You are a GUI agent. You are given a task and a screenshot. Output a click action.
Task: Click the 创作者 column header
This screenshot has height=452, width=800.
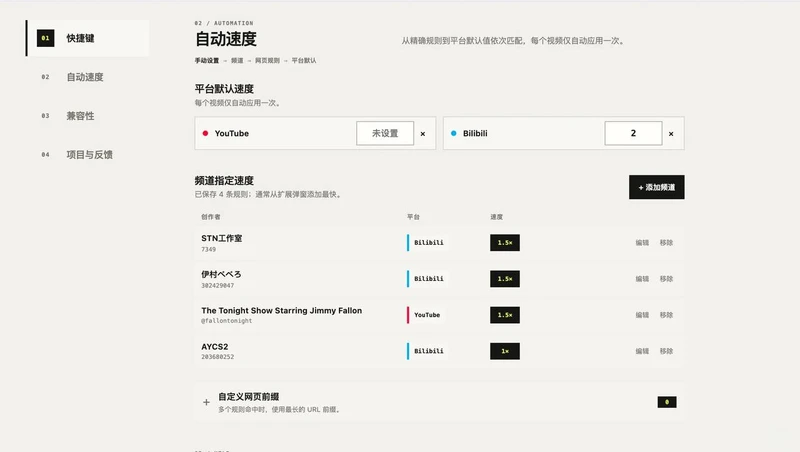(211, 217)
